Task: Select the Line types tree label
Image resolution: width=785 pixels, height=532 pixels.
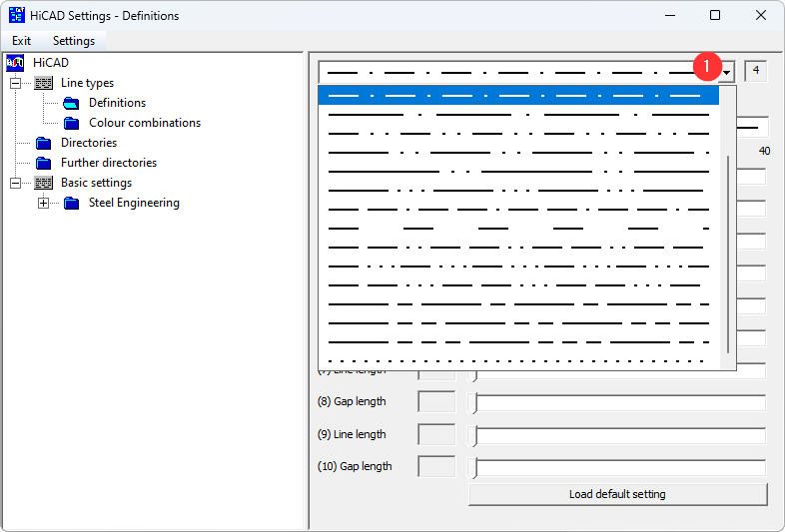Action: (x=87, y=83)
